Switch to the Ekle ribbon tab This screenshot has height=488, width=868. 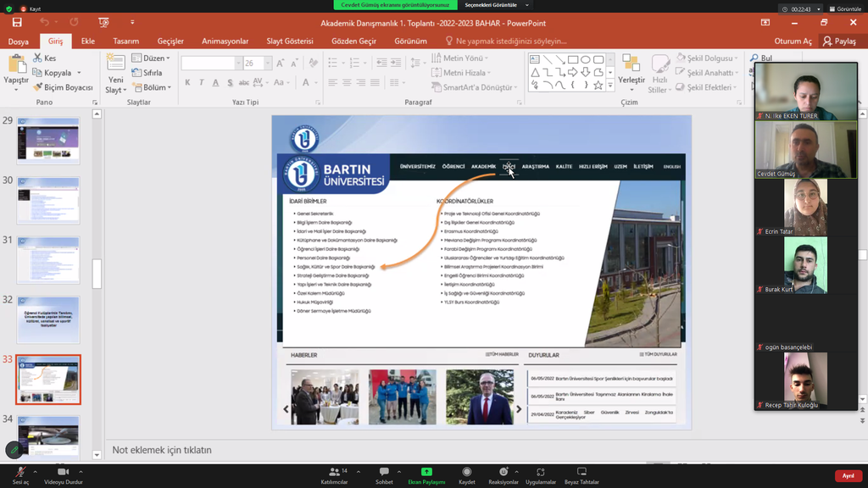coord(88,41)
